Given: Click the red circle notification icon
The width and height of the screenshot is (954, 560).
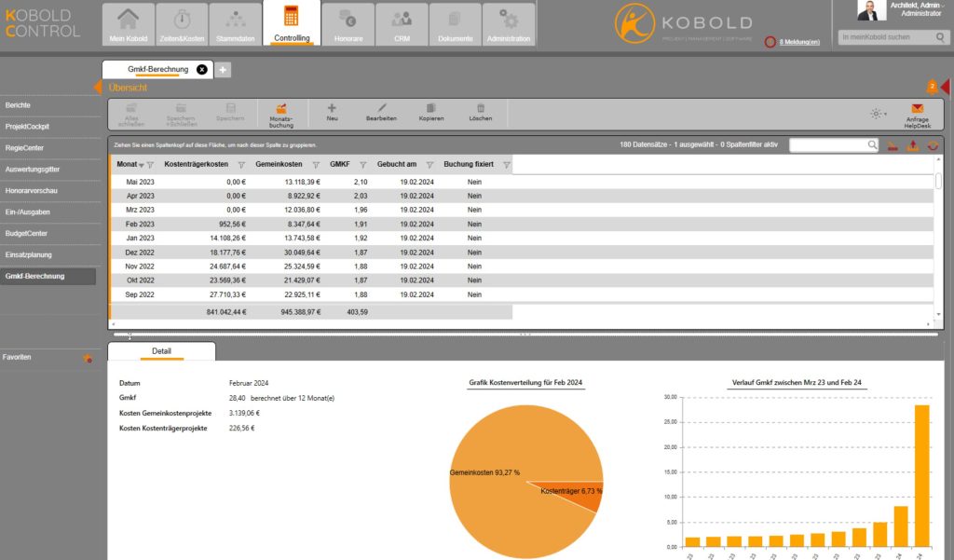Looking at the screenshot, I should pyautogui.click(x=770, y=42).
